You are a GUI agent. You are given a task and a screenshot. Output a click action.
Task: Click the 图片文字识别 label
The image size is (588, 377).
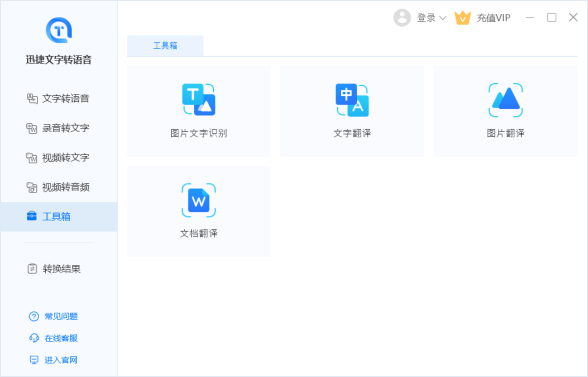point(199,133)
